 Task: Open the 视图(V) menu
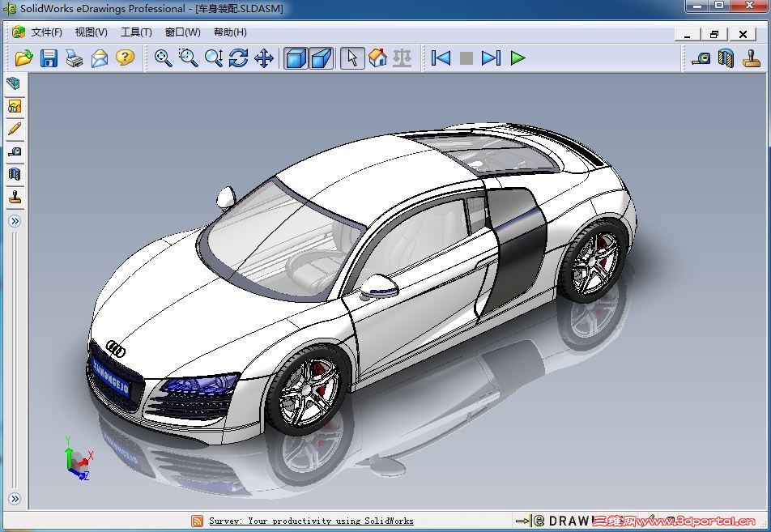[x=91, y=32]
